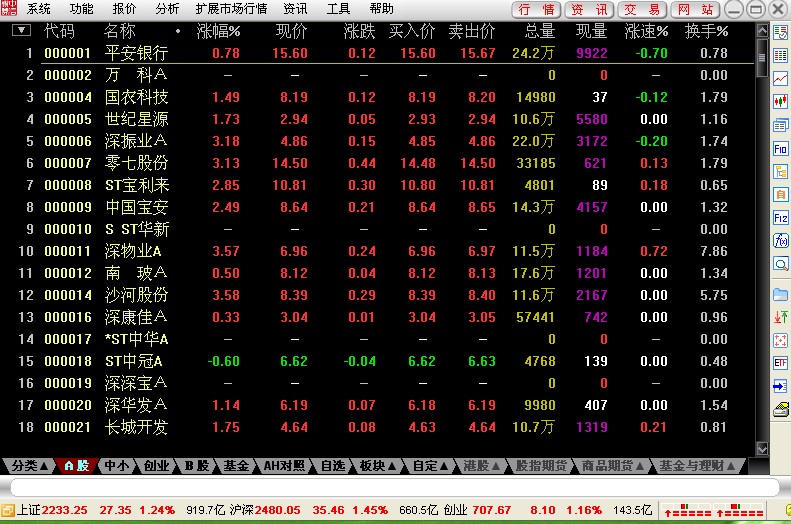Click the vertical scrollbar thumb

pyautogui.click(x=762, y=57)
